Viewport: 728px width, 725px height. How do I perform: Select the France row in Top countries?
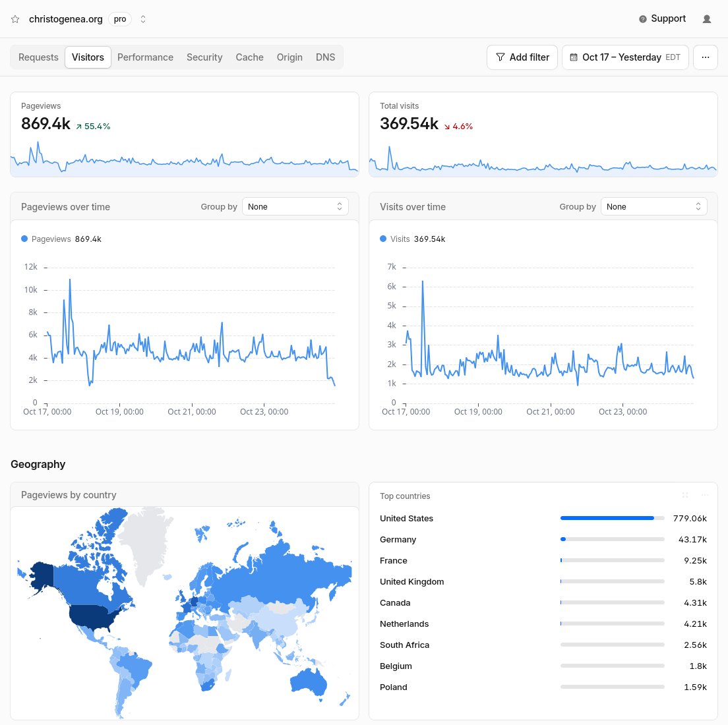[543, 560]
